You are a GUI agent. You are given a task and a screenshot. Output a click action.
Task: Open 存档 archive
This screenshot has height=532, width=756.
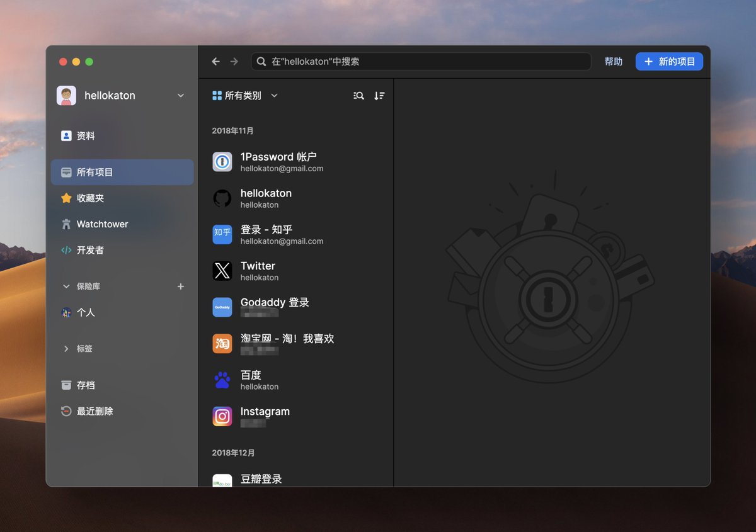coord(122,385)
